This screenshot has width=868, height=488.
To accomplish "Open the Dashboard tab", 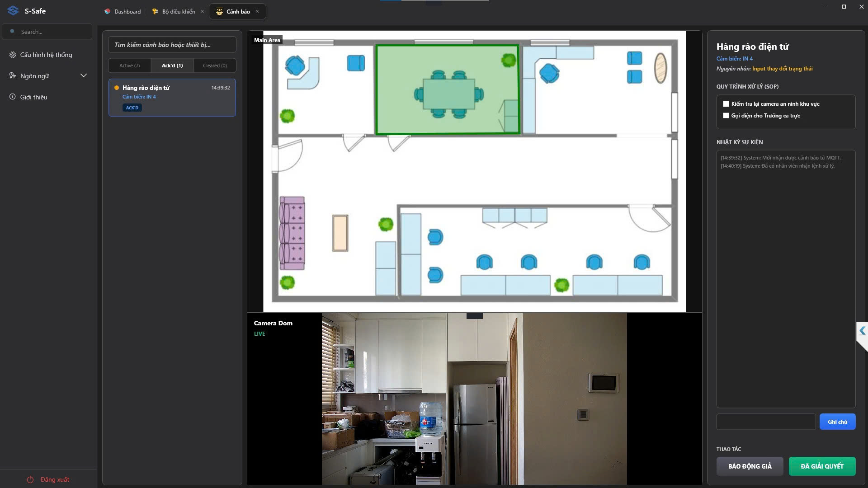I will pyautogui.click(x=123, y=11).
